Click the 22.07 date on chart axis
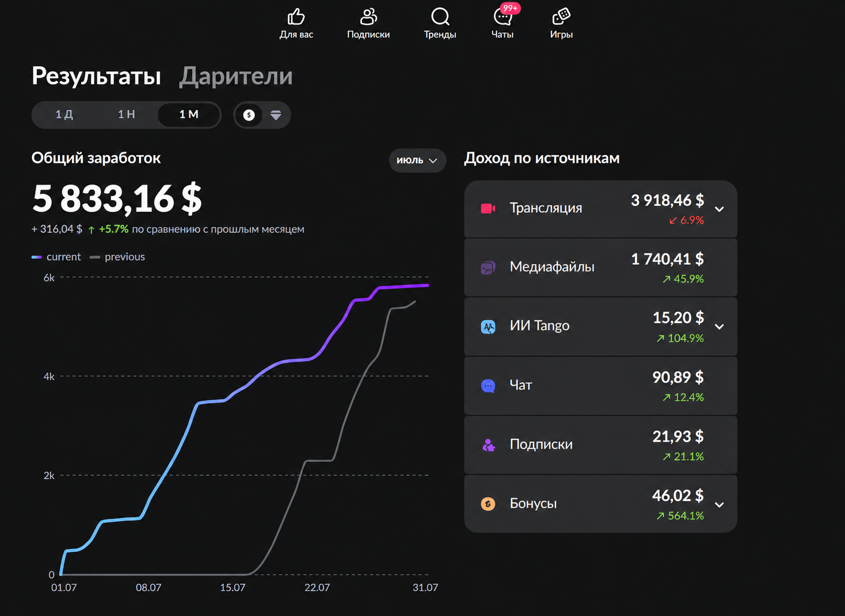845x616 pixels. click(x=317, y=588)
